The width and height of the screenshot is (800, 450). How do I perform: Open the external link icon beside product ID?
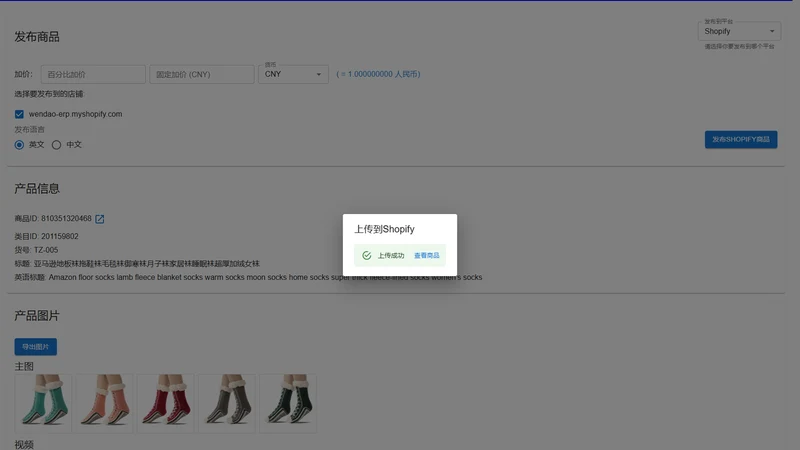tap(99, 219)
